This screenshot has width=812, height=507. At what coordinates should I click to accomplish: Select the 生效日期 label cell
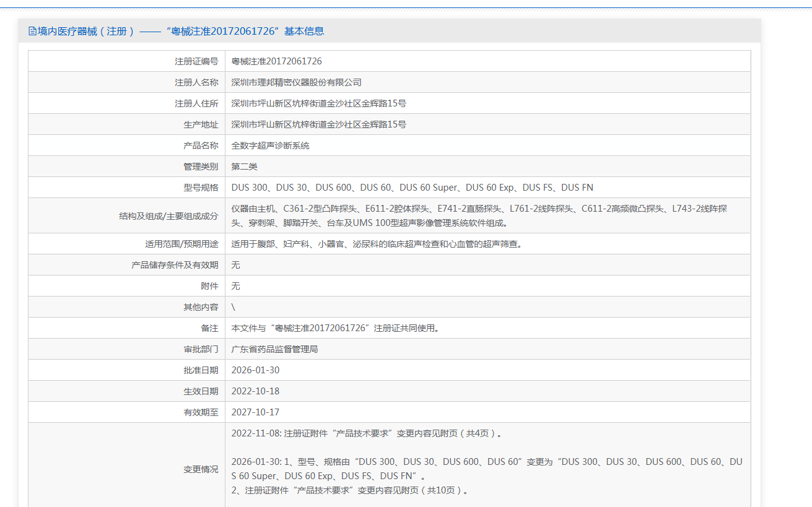tap(126, 391)
